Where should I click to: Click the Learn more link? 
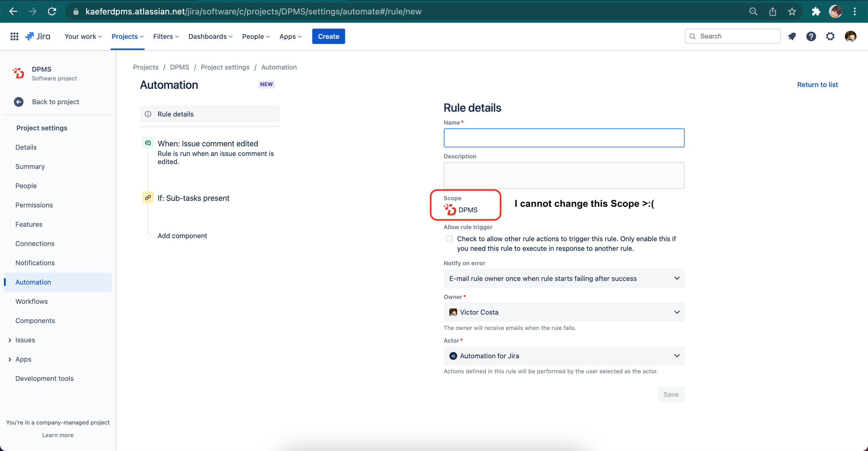pyautogui.click(x=58, y=435)
